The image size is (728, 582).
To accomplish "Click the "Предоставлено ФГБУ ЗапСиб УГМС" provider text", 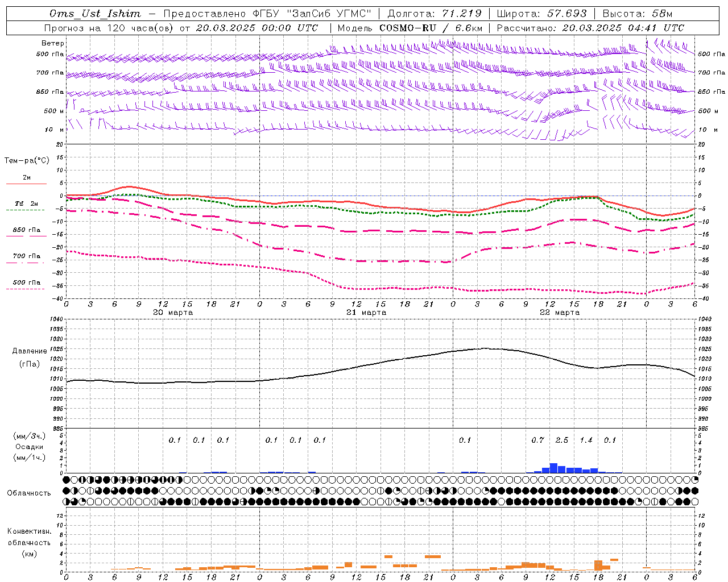I will 267,14.
